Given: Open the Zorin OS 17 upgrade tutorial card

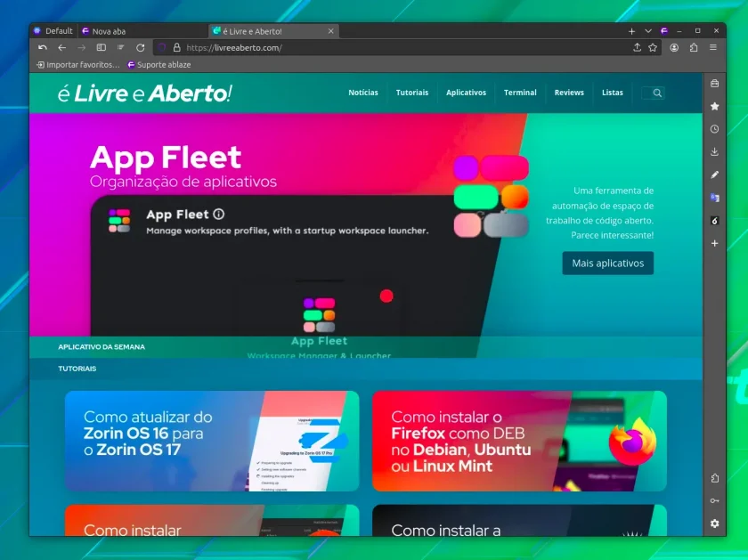Looking at the screenshot, I should pyautogui.click(x=212, y=441).
